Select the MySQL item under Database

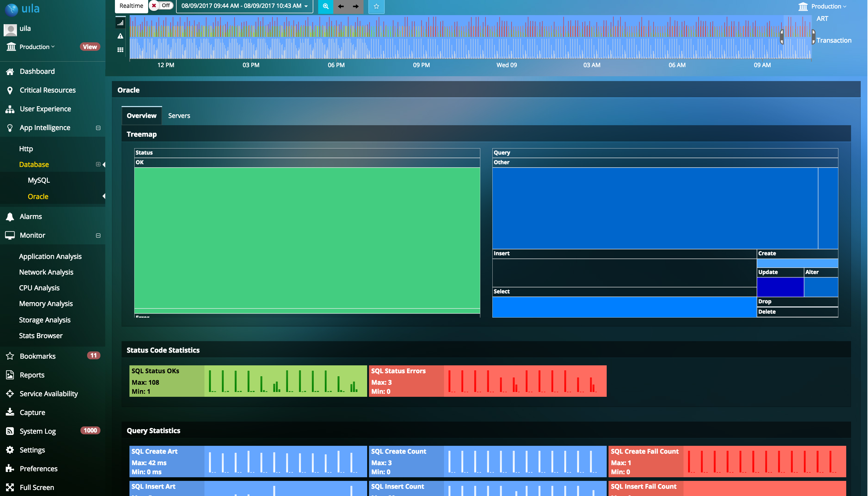point(38,180)
